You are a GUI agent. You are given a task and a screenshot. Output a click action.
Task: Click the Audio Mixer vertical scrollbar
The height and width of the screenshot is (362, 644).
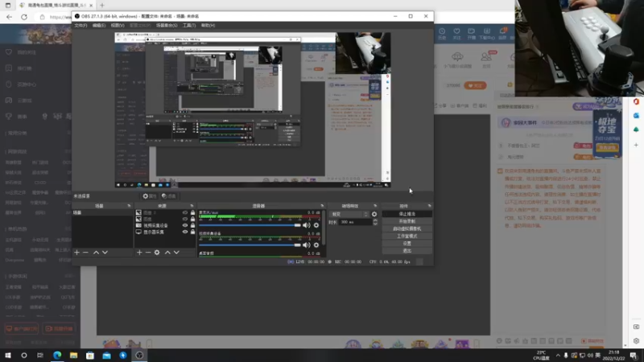pyautogui.click(x=324, y=228)
